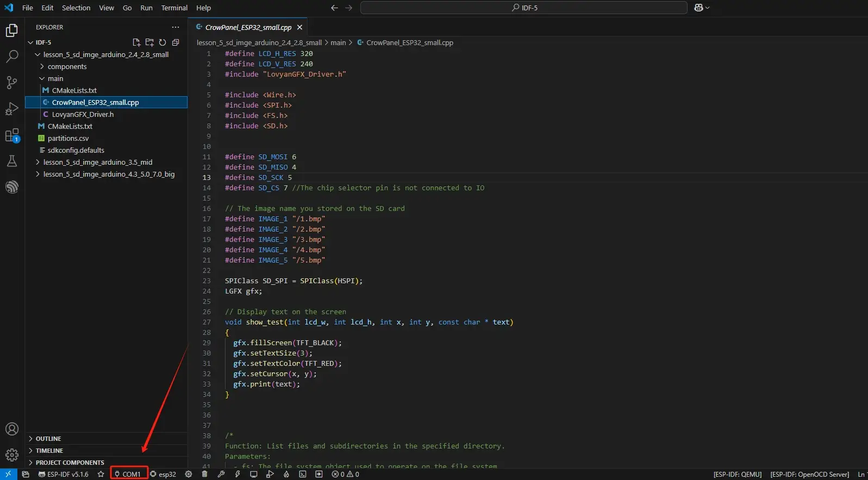Expand the PROJECT COMPONENTS section
The height and width of the screenshot is (480, 868).
pos(70,463)
